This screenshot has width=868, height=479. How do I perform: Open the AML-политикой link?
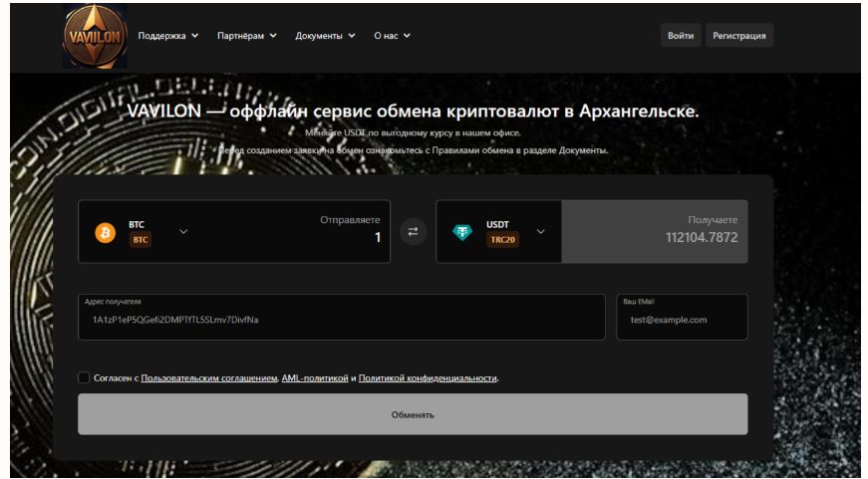click(315, 378)
